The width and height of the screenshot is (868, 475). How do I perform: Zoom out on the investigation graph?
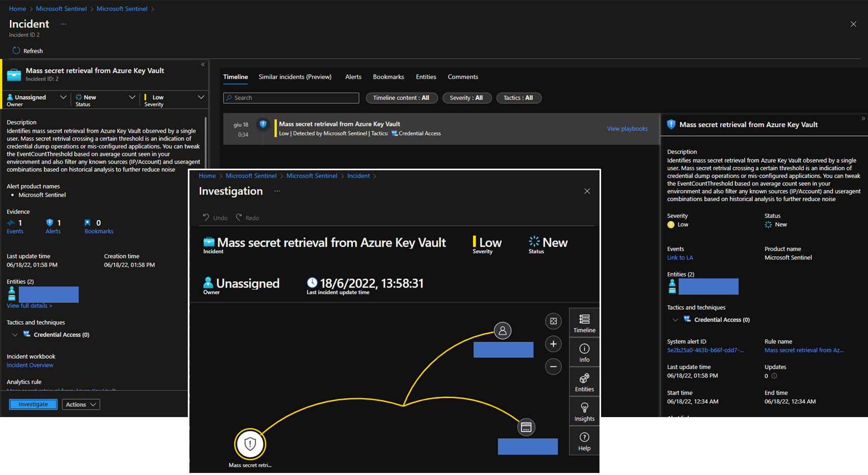coord(553,366)
